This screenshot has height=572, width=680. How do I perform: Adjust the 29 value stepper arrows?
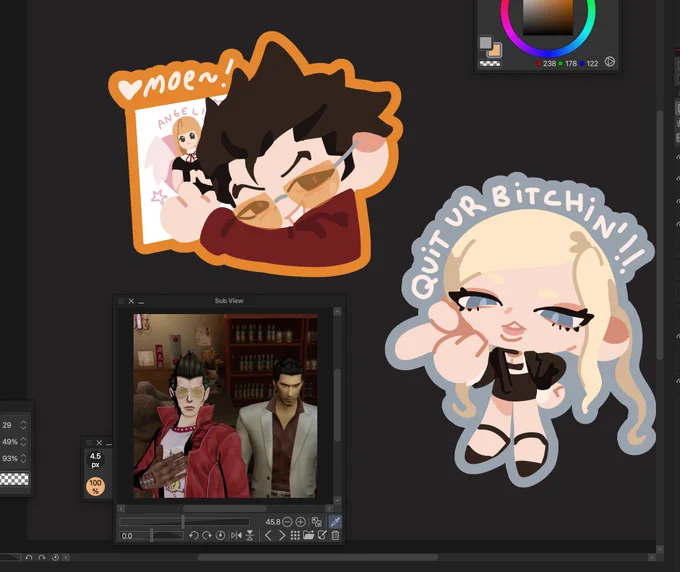(24, 425)
